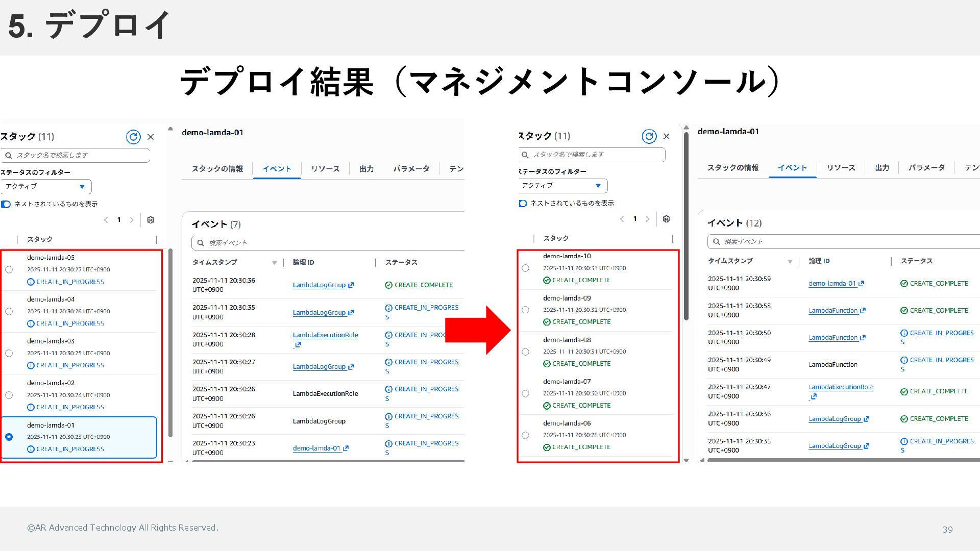
Task: Toggle nested stacks display in left panel
Action: [6, 204]
